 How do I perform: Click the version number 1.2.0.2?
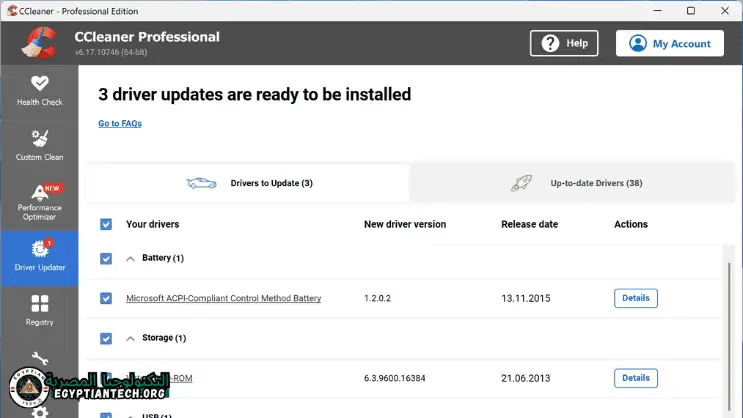(x=377, y=298)
